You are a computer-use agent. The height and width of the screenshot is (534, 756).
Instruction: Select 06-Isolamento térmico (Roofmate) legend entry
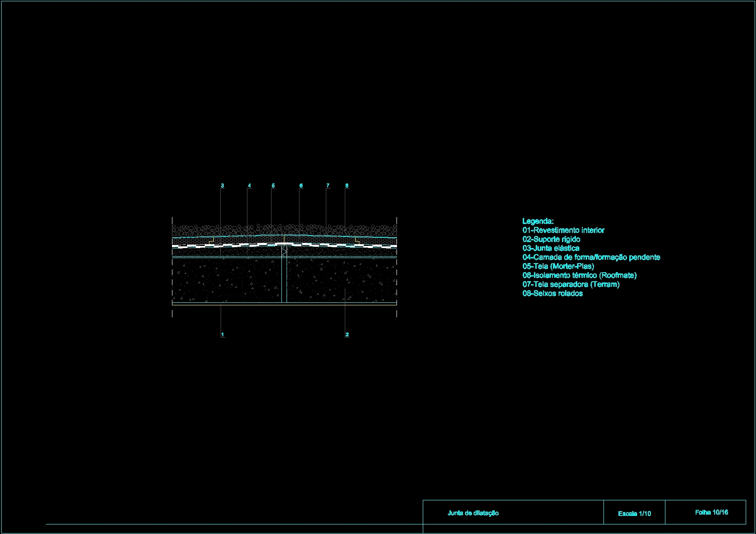(579, 275)
